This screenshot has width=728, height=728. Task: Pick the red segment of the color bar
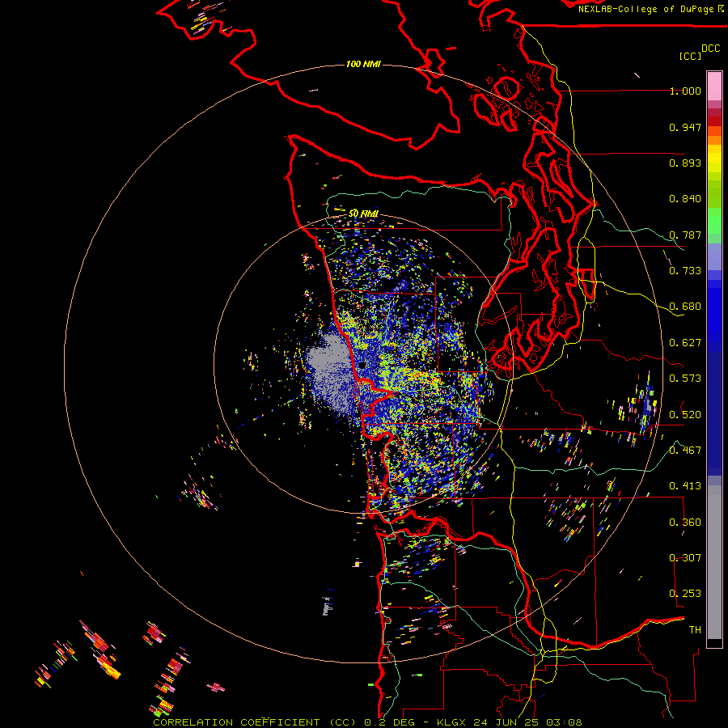714,121
